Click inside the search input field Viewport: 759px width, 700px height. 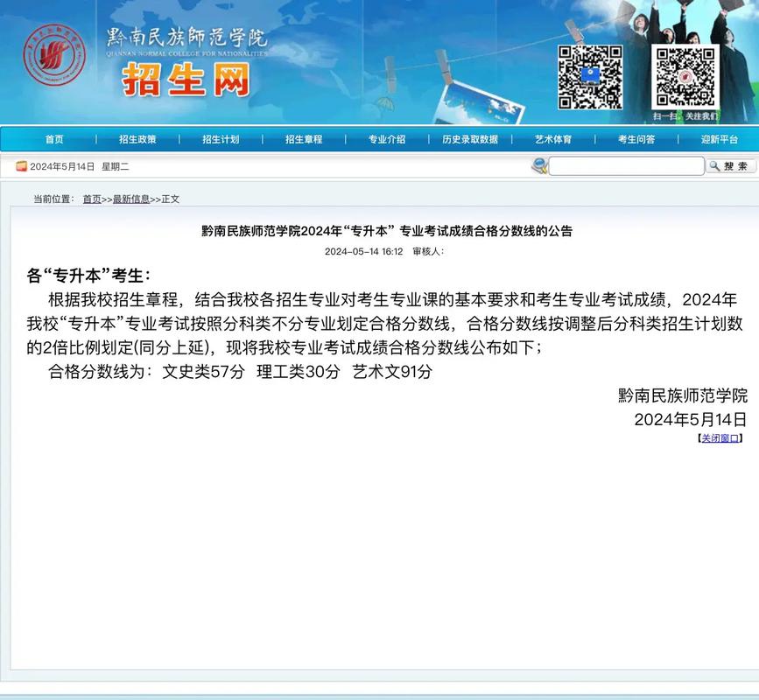[x=626, y=165]
